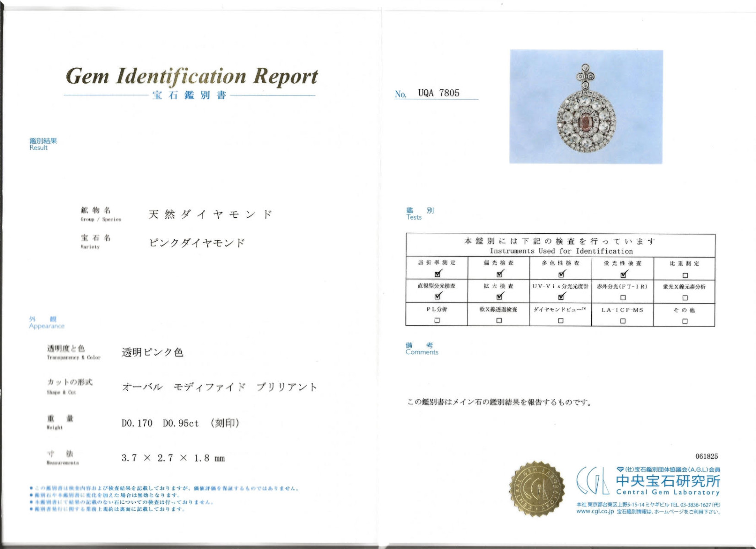Viewport: 756px width, 549px height.
Task: Toggle the 屈折率測定 checkbox
Action: 437,274
